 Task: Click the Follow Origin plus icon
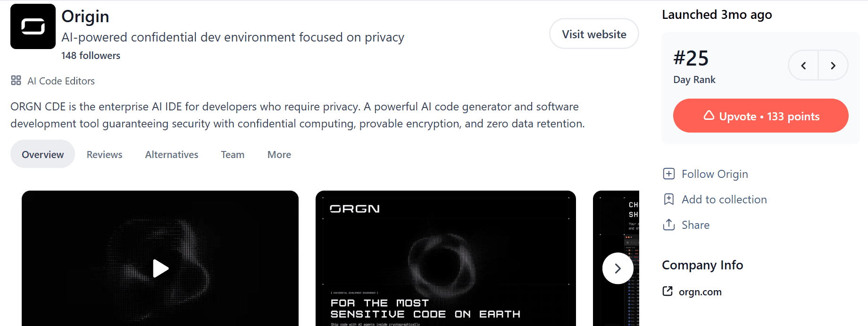click(x=668, y=174)
